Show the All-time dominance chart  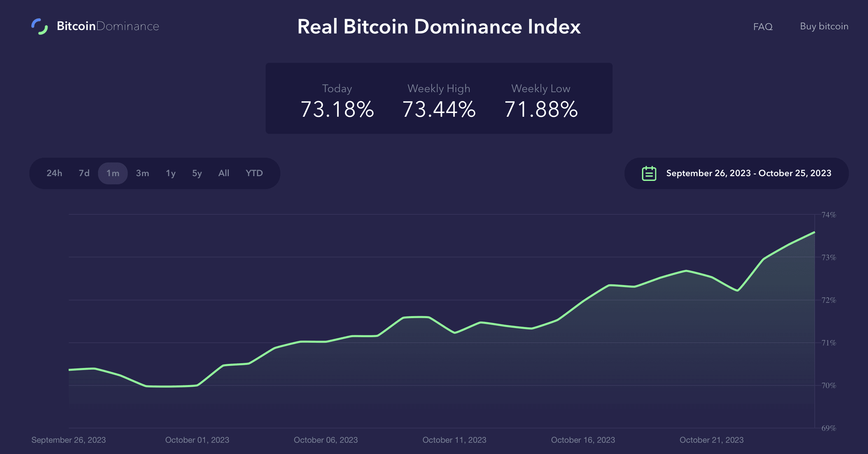[224, 173]
